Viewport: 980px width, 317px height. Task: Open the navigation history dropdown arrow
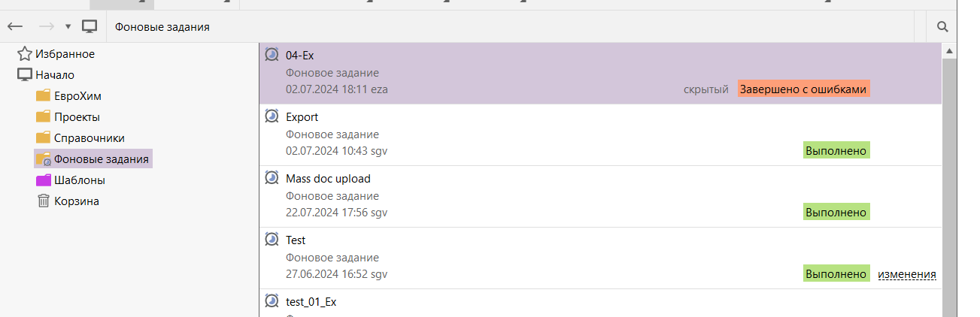68,27
